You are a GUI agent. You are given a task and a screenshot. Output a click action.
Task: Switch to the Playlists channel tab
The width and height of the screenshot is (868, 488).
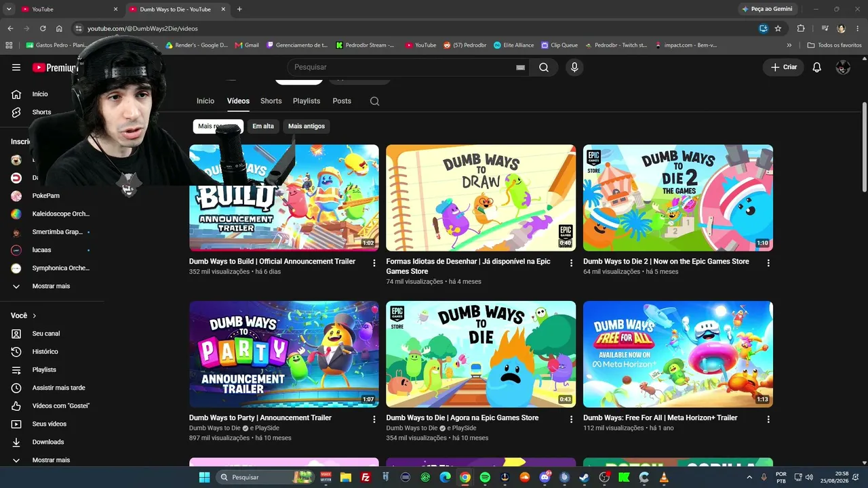coord(307,101)
